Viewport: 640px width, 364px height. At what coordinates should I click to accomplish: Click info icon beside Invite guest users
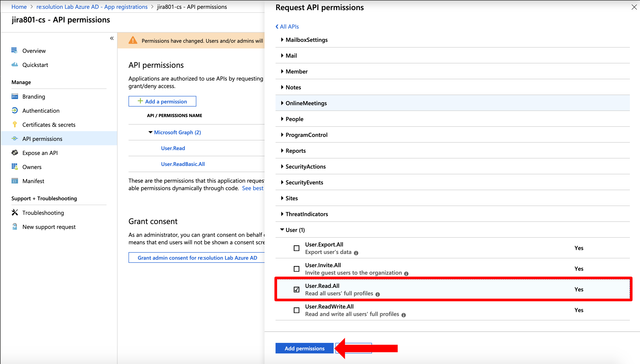click(406, 274)
